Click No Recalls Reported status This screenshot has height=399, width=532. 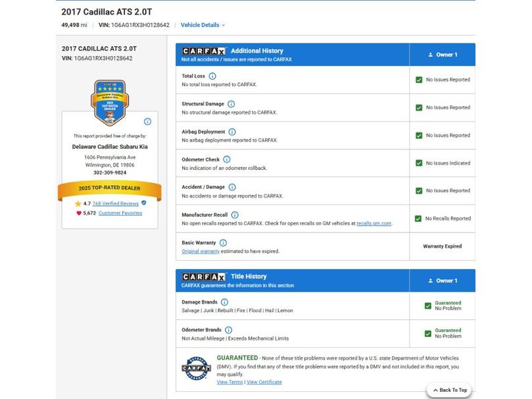[448, 219]
